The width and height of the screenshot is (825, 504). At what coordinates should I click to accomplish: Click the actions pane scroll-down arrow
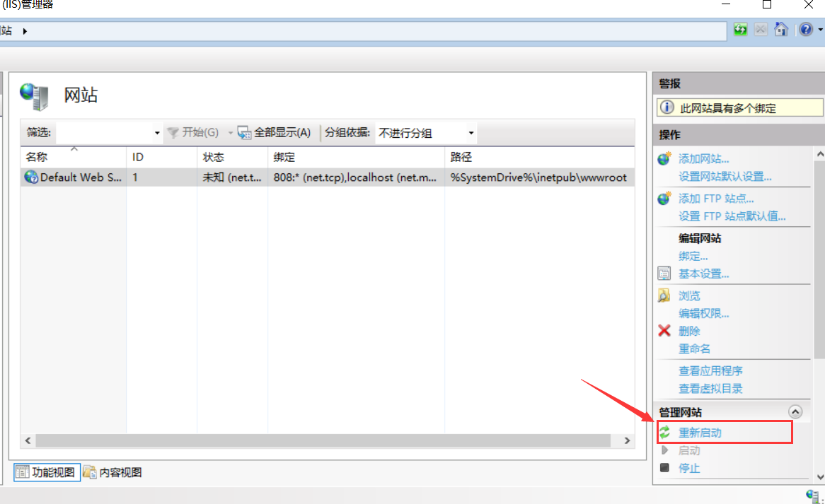tap(820, 477)
